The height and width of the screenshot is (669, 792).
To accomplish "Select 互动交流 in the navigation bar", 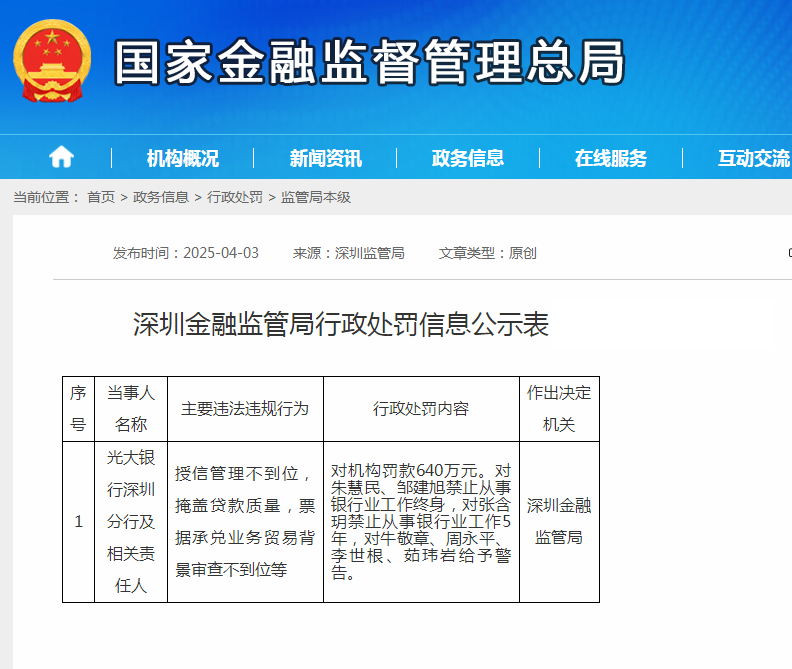I will click(753, 158).
